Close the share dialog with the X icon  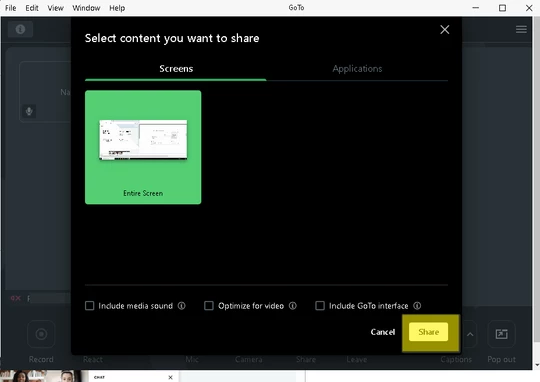(x=445, y=30)
